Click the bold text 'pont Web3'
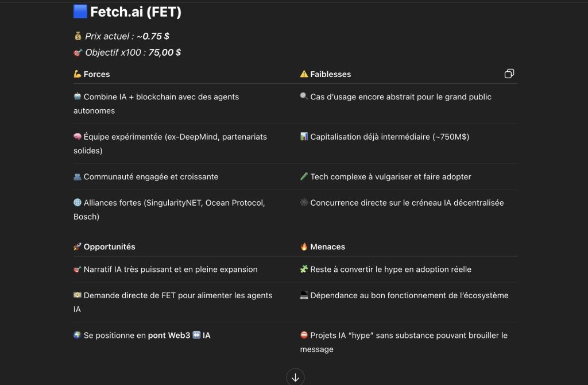 pyautogui.click(x=169, y=335)
